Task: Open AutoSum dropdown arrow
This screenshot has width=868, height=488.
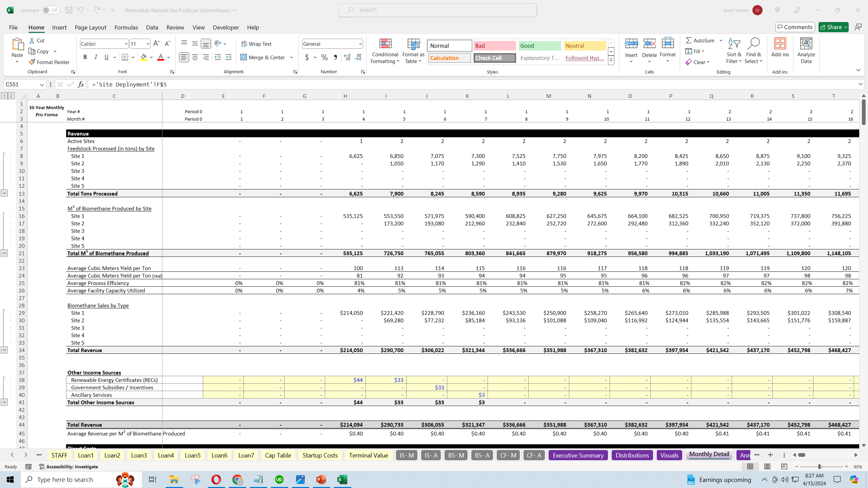Action: pos(721,40)
